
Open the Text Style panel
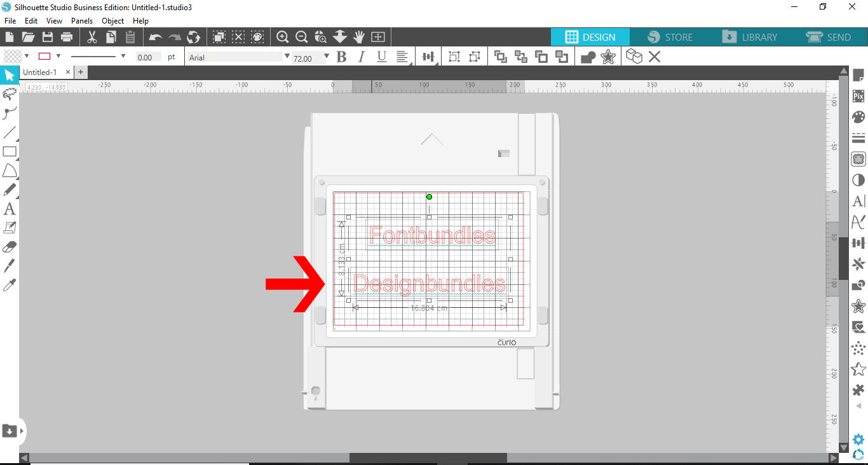pyautogui.click(x=858, y=201)
